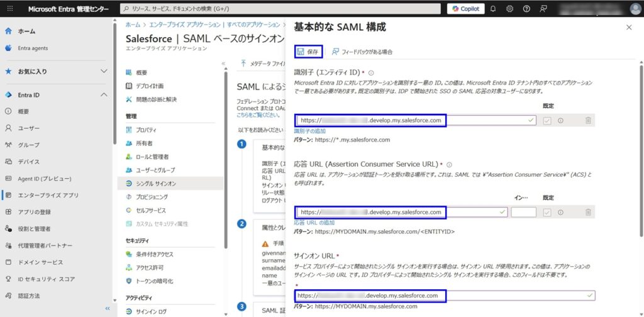Viewport: 644px width, 317px height.
Task: Expand the お気に入り favorites section
Action: point(104,72)
